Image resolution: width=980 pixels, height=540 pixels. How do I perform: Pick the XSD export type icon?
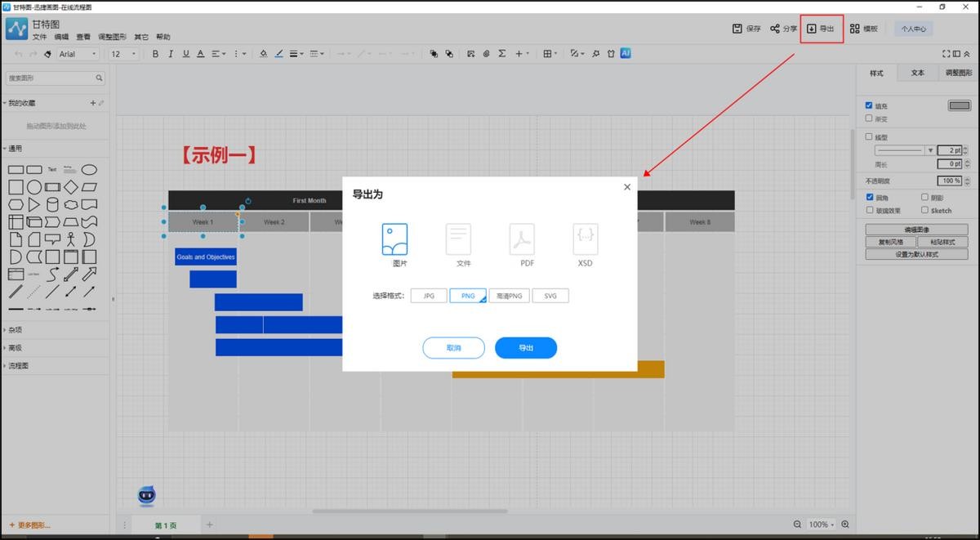tap(585, 239)
